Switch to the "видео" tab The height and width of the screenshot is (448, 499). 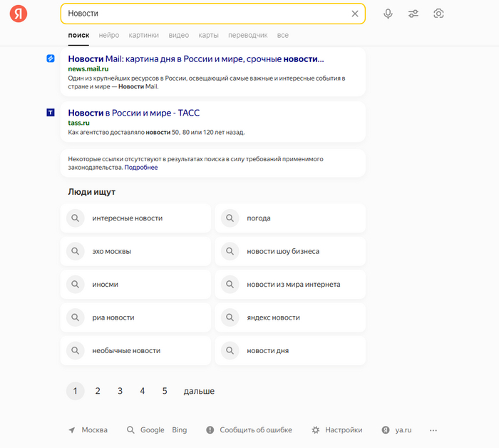(x=179, y=35)
